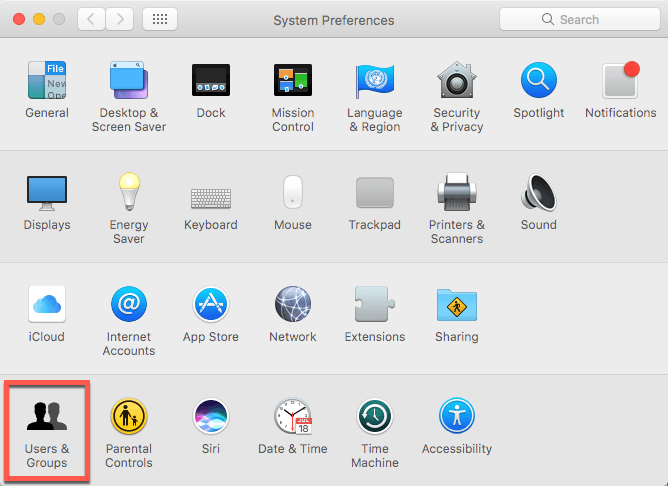668x486 pixels.
Task: Click the back navigation arrow
Action: coord(92,19)
